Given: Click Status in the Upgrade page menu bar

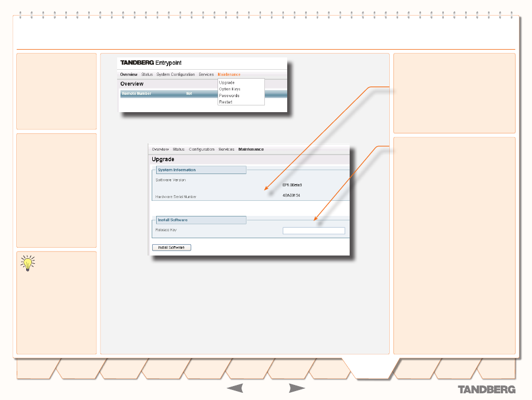Looking at the screenshot, I should 178,149.
